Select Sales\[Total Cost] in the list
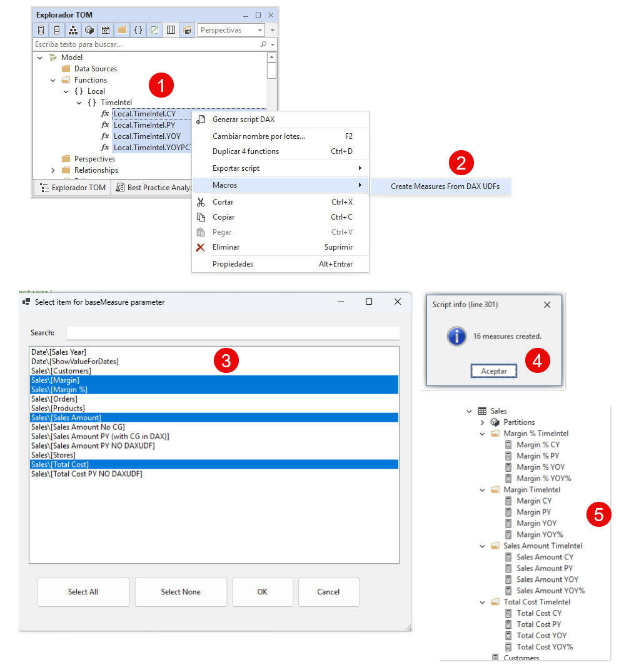 pos(214,464)
